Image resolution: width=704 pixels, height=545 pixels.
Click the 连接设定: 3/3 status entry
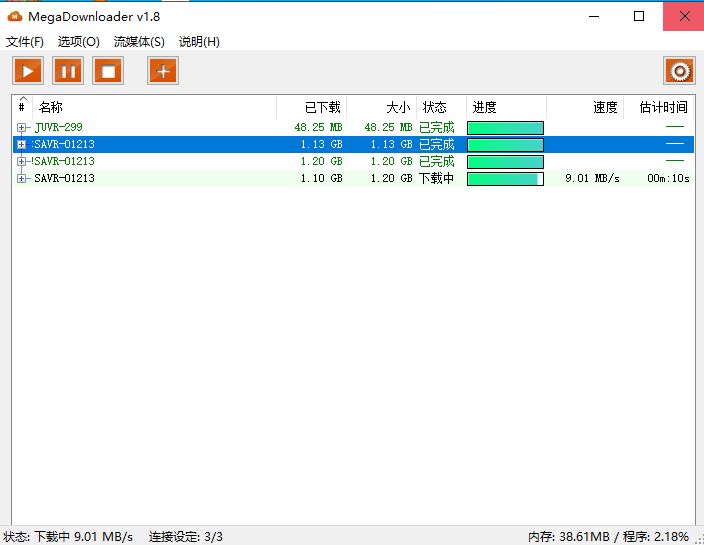185,537
